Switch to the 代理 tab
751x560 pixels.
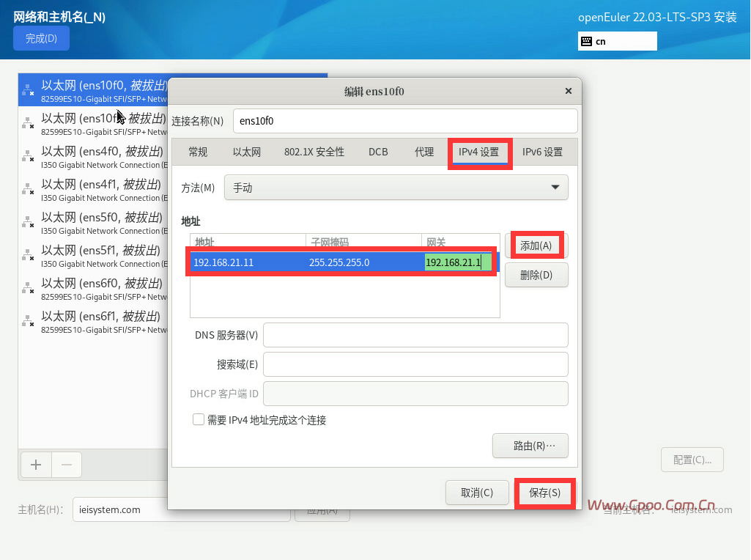(424, 152)
